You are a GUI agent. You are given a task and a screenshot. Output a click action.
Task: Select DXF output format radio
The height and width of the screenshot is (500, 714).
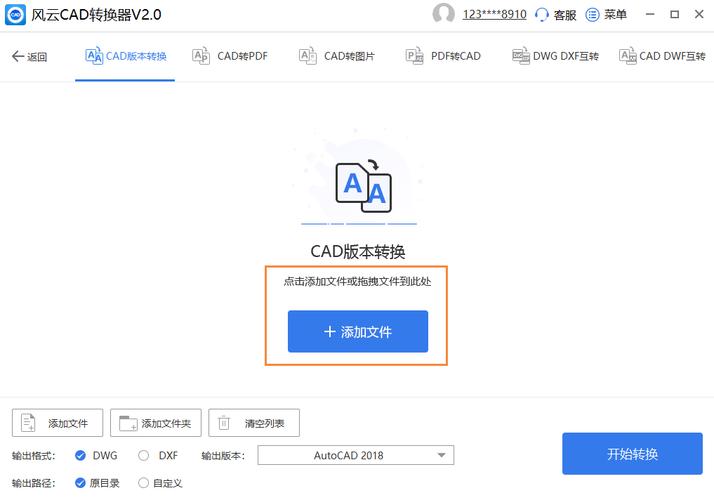tap(143, 455)
